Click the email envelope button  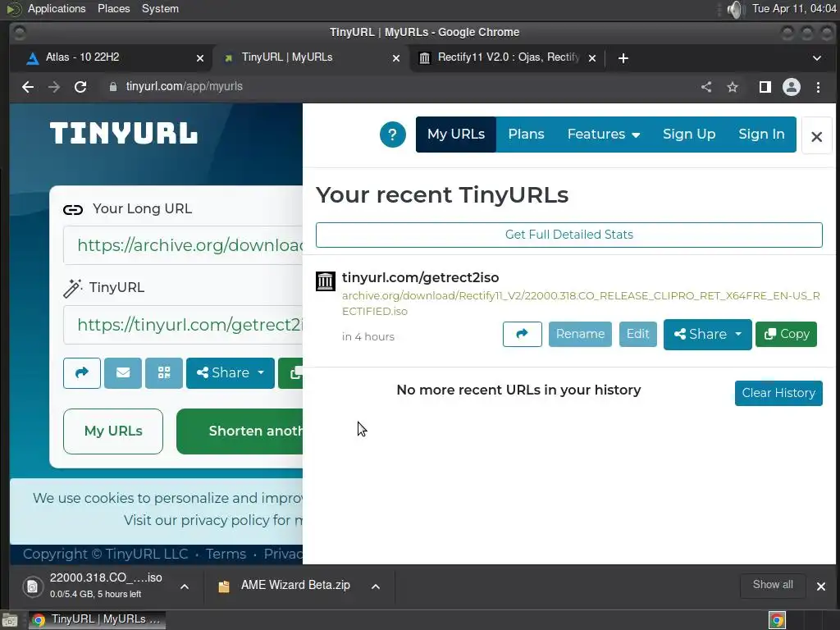[x=123, y=373]
